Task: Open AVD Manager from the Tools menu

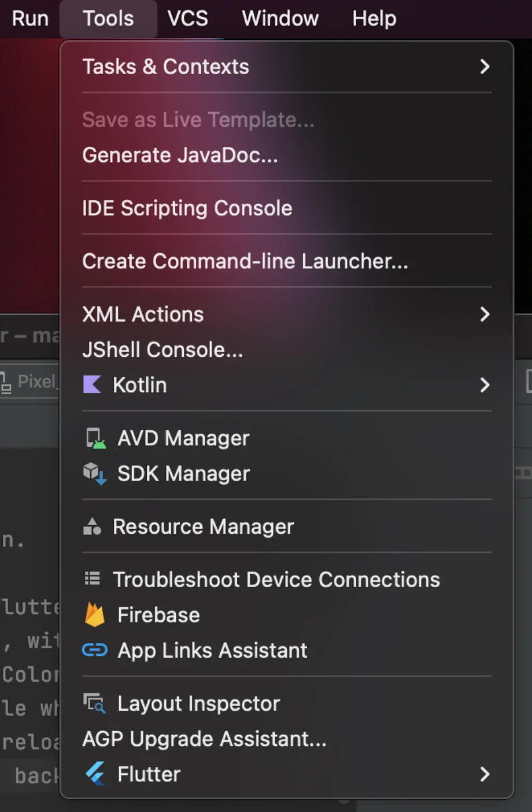Action: 287,438
